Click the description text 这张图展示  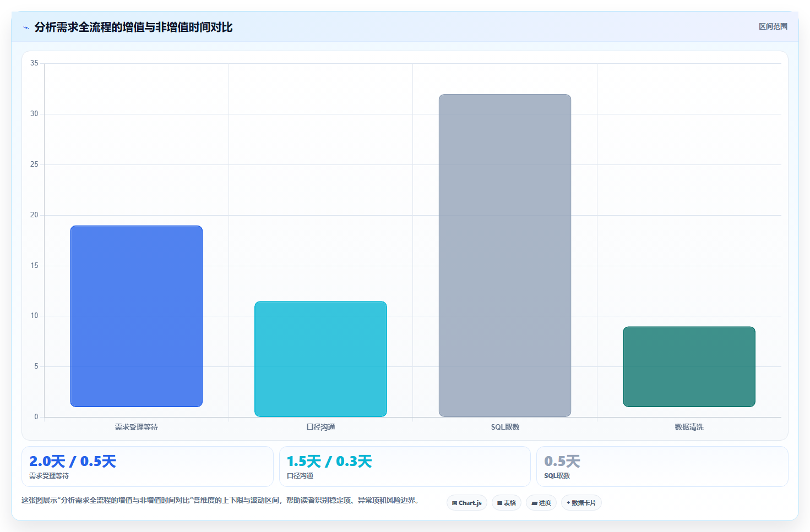(221, 501)
